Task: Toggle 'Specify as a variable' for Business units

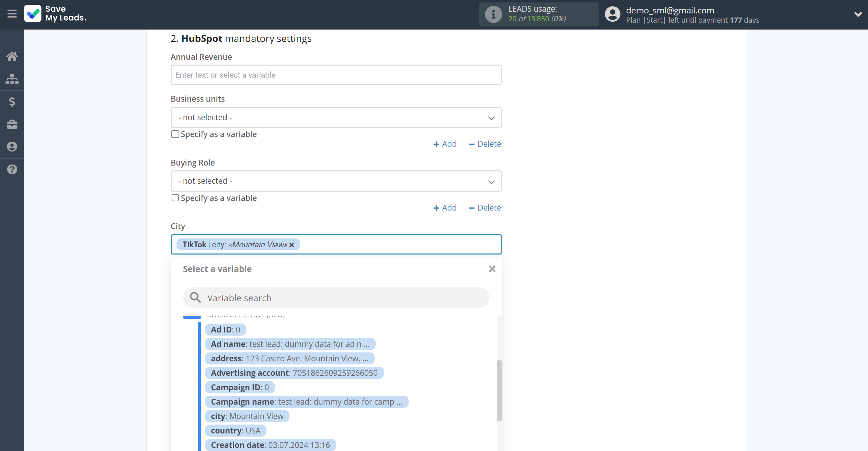Action: [x=174, y=134]
